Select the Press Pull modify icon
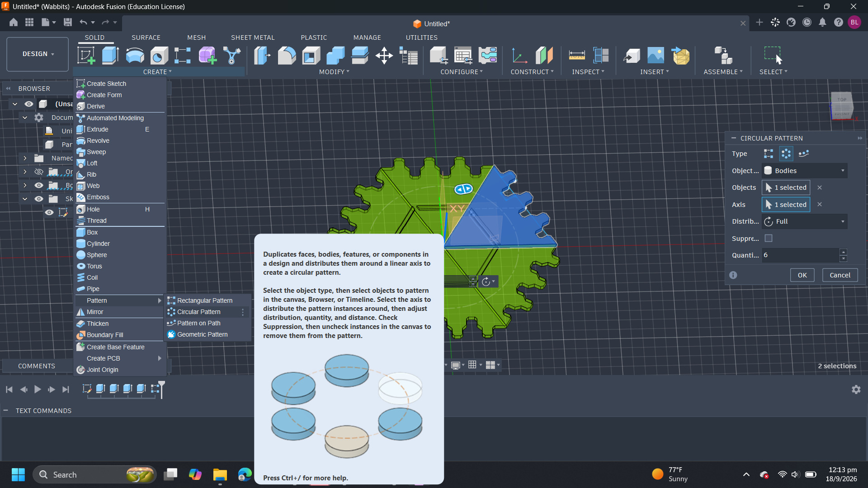 click(262, 56)
